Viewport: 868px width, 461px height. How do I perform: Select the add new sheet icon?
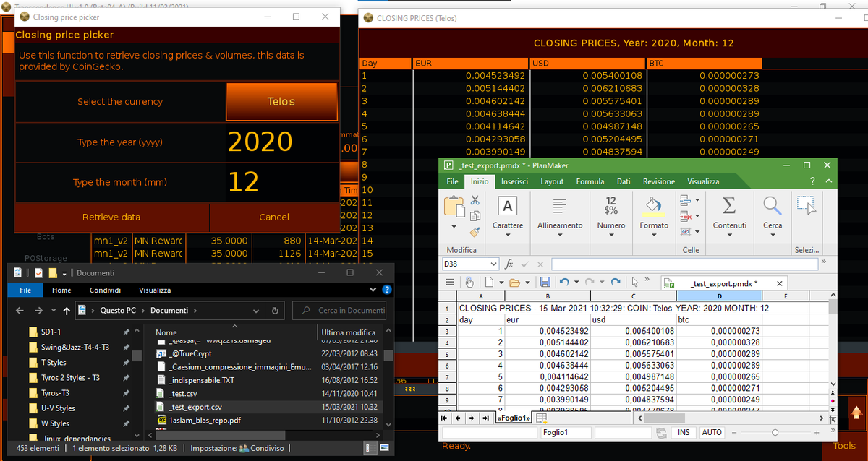click(x=542, y=418)
